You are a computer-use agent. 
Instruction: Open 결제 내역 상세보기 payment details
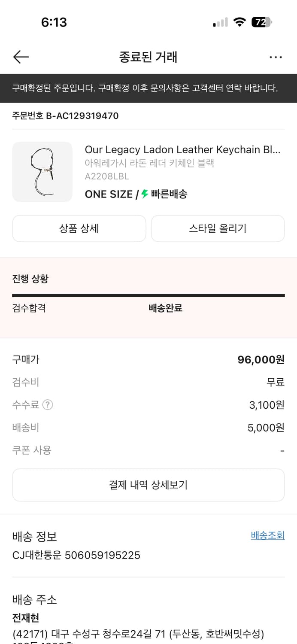tap(148, 485)
